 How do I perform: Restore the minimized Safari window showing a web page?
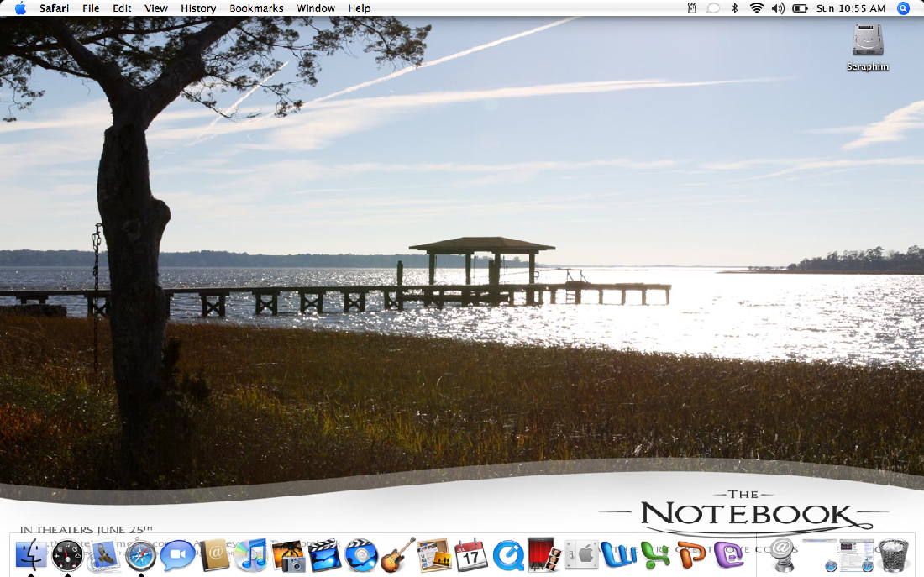[857, 555]
